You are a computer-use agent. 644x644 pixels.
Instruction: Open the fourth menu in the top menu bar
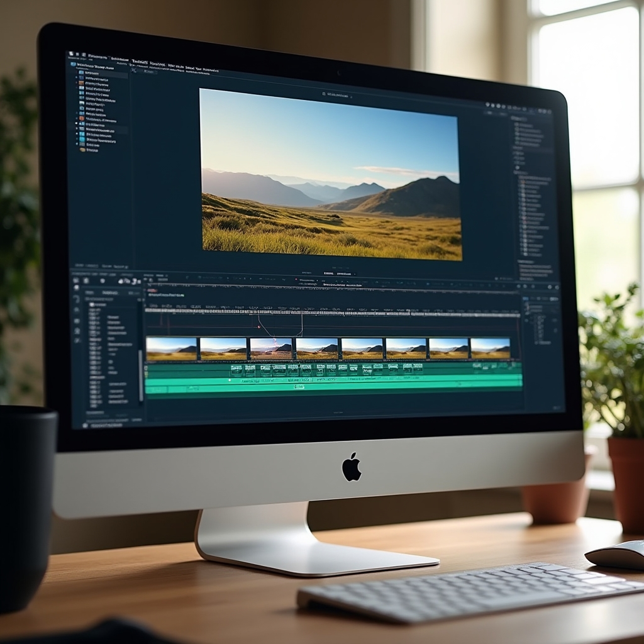(157, 64)
